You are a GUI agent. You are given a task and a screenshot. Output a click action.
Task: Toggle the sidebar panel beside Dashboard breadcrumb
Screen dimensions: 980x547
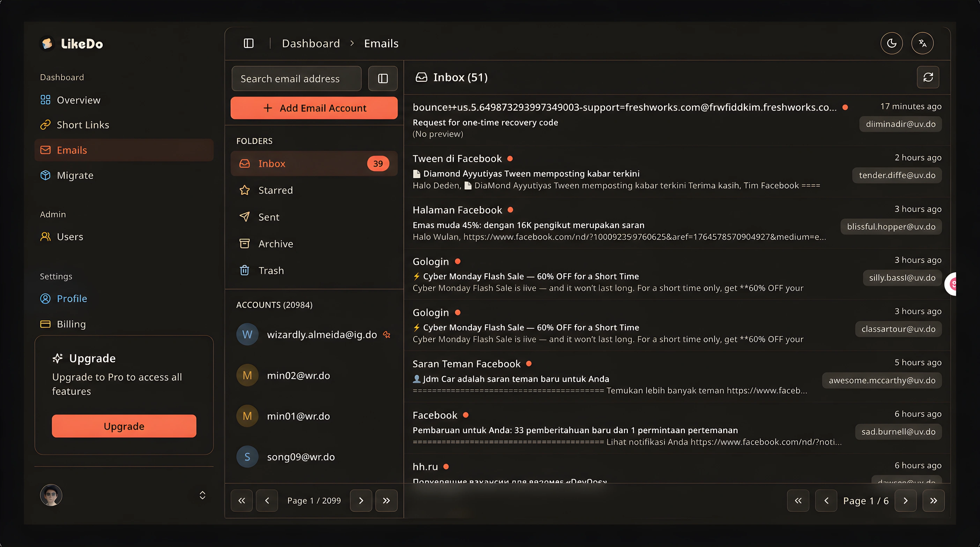[248, 43]
